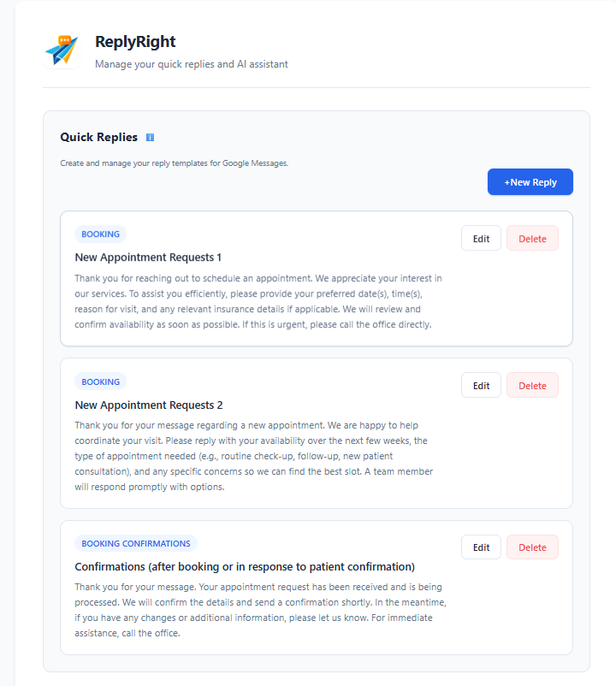This screenshot has width=616, height=686.
Task: Open the New Appointment Requests 1 title
Action: pos(148,257)
